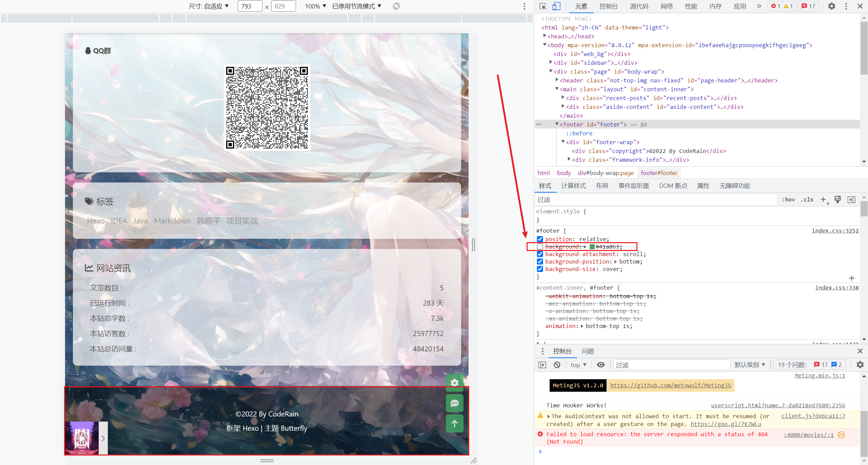This screenshot has height=465, width=868.
Task: Open the console level dropdown
Action: click(x=749, y=365)
